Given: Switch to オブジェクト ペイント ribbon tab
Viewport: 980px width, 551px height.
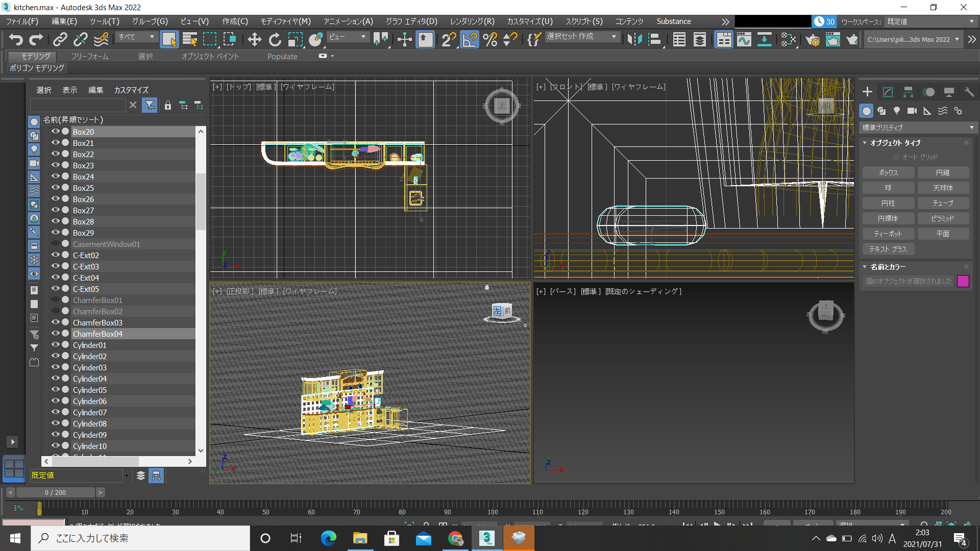Looking at the screenshot, I should [210, 56].
